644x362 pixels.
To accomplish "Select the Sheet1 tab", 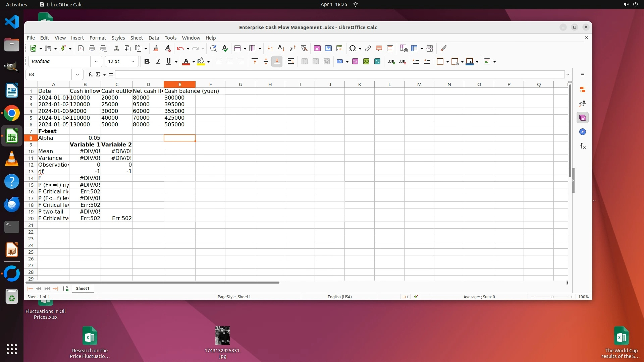I will [x=83, y=289].
